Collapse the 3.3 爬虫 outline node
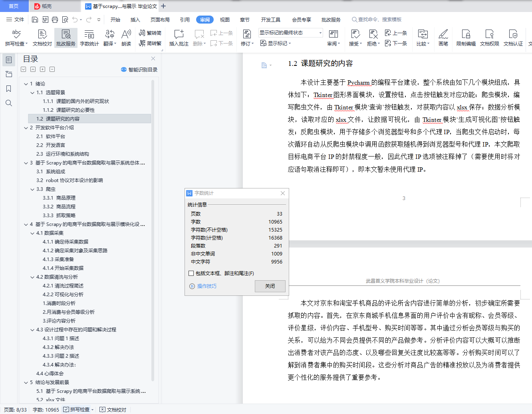The width and height of the screenshot is (532, 414). tap(32, 189)
